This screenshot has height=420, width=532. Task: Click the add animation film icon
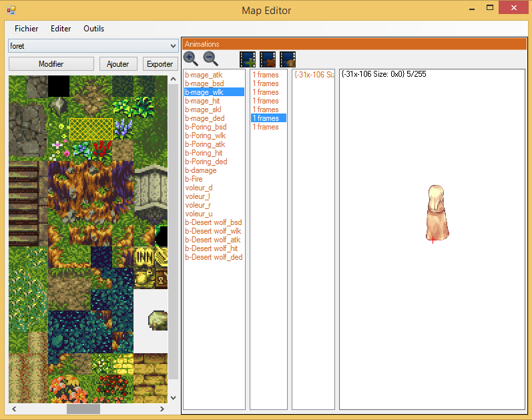(248, 59)
